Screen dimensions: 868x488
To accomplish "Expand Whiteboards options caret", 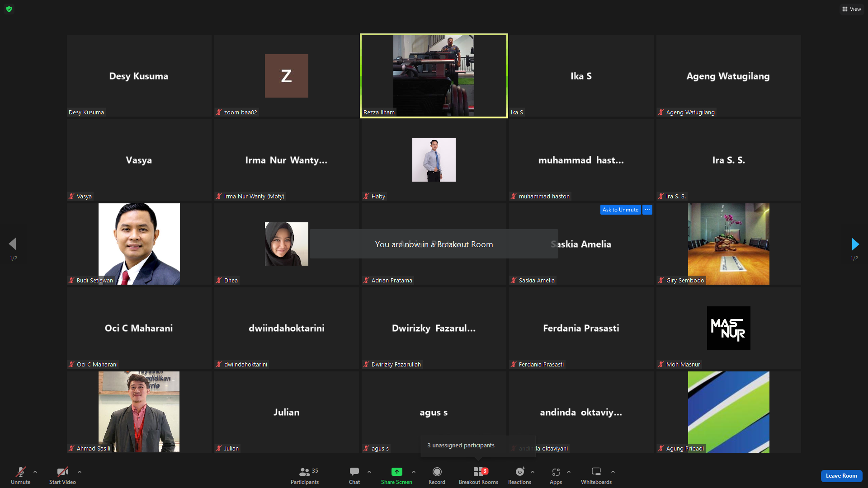I will (x=613, y=472).
